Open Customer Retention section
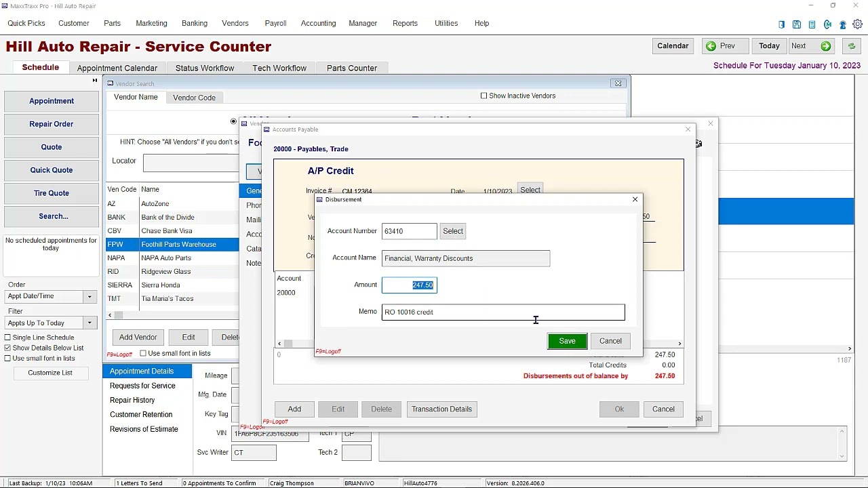Image resolution: width=868 pixels, height=488 pixels. [141, 415]
